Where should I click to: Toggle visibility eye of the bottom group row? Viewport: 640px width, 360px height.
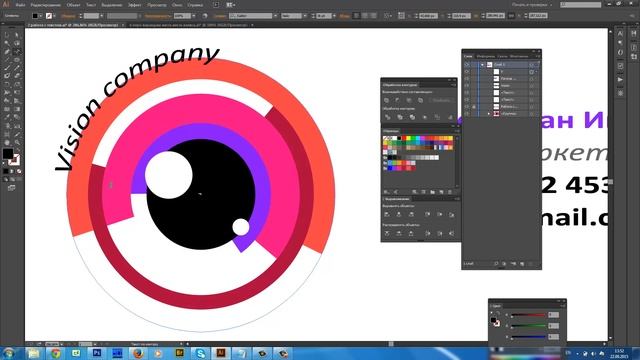467,114
